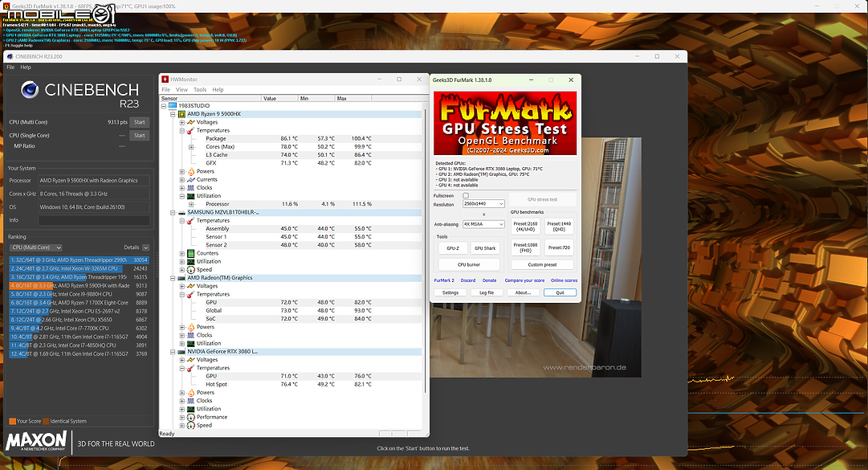Enable the Fullscreen checkbox in FurMark
This screenshot has width=868, height=470.
click(x=466, y=195)
